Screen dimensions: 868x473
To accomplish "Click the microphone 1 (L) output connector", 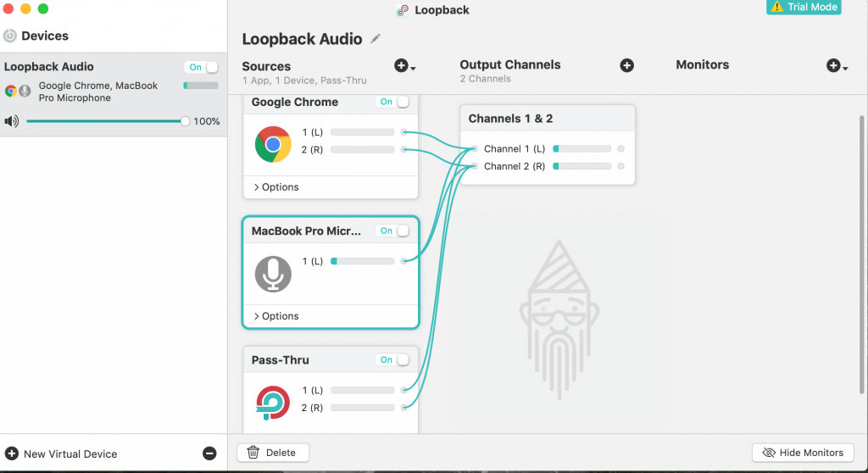I will coord(404,261).
